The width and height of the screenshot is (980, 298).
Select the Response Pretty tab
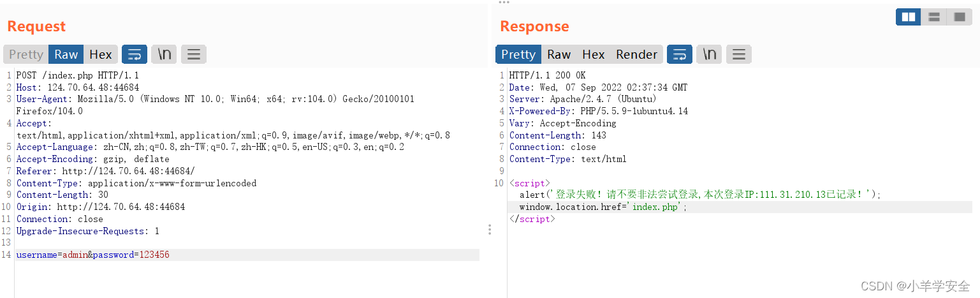point(518,54)
